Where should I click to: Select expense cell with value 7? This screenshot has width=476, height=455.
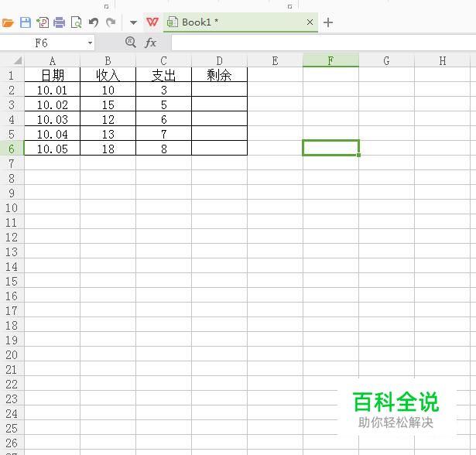coord(163,134)
